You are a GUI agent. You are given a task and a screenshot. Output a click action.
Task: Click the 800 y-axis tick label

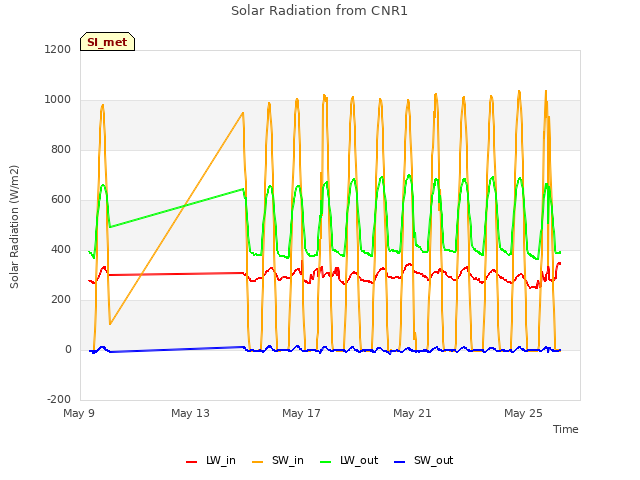click(x=61, y=149)
